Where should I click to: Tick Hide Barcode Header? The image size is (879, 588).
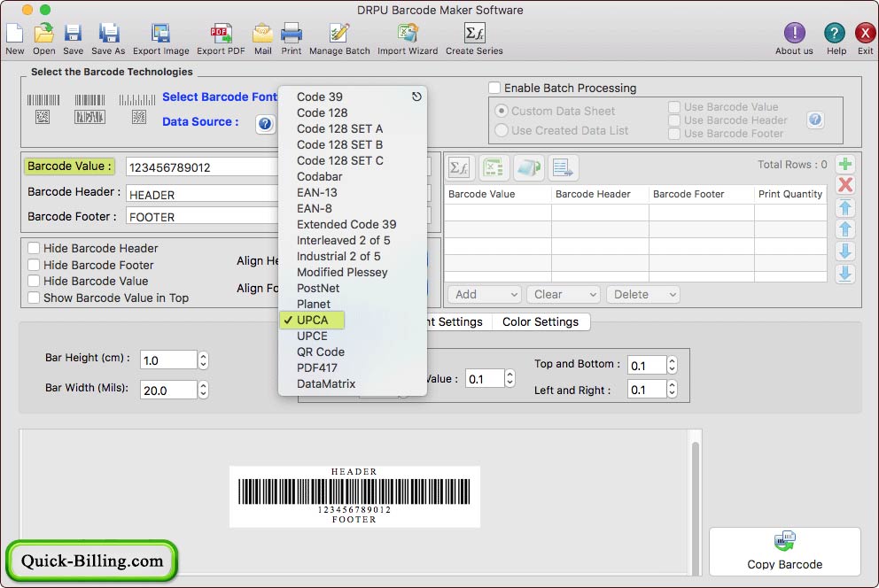click(x=35, y=248)
